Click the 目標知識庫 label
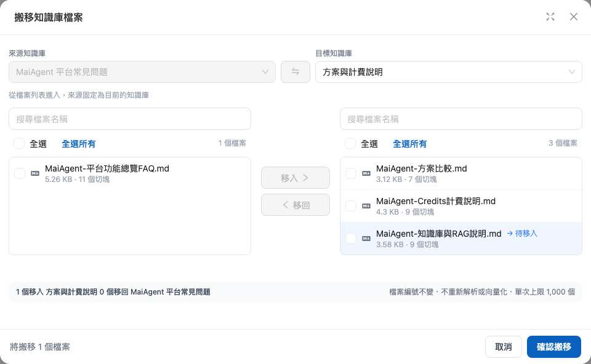 coord(334,53)
